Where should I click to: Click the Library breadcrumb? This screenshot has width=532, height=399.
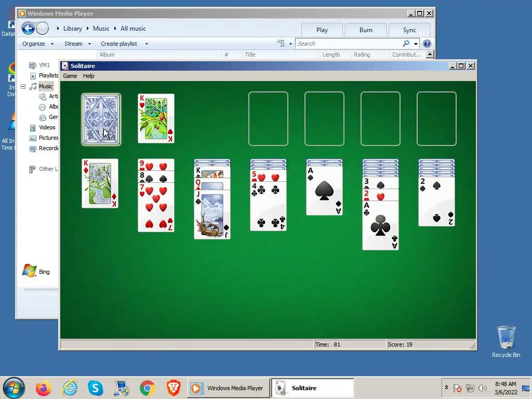73,29
